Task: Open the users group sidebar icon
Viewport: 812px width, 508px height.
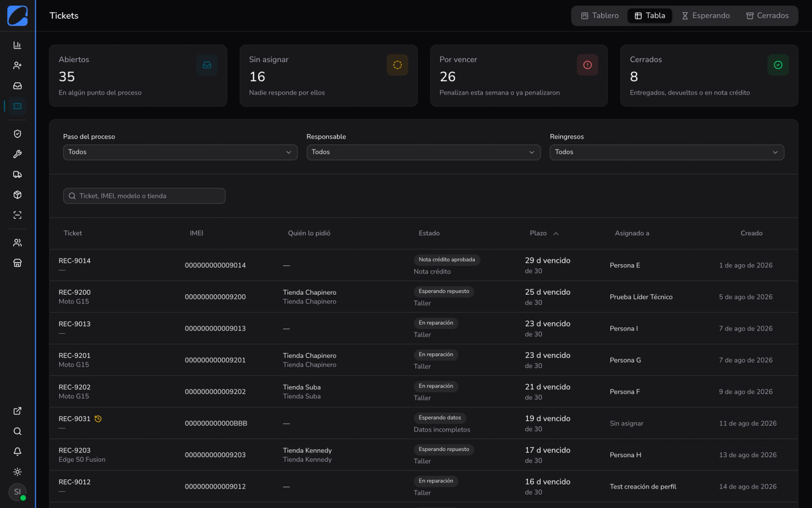Action: coord(17,242)
